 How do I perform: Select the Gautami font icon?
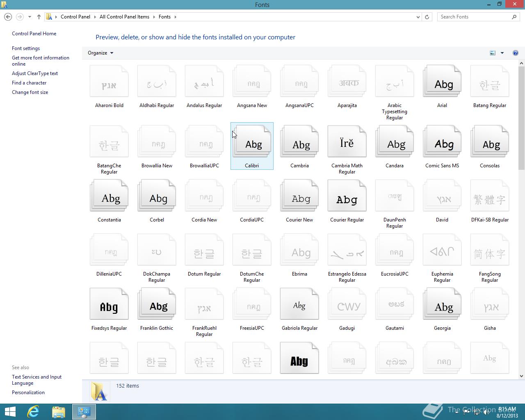tap(395, 304)
